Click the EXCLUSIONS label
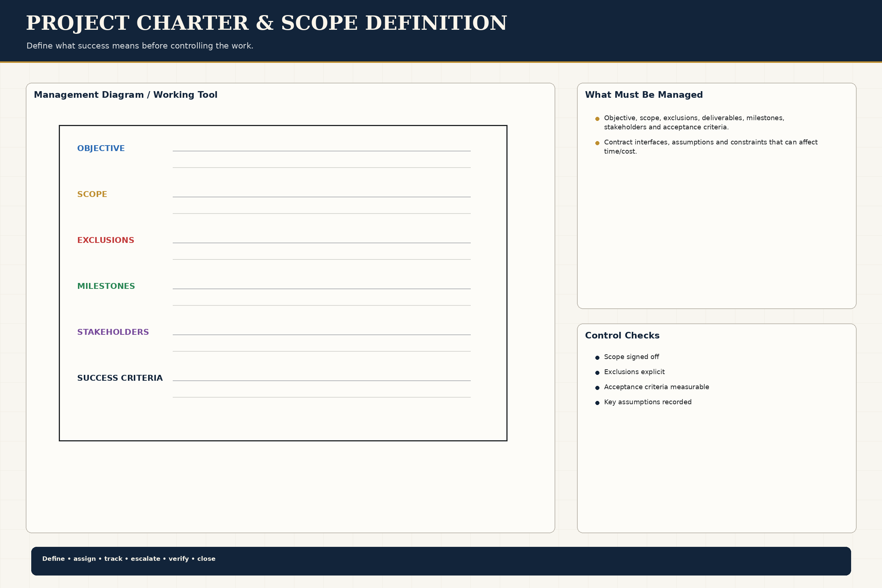The image size is (882, 588). click(x=106, y=240)
